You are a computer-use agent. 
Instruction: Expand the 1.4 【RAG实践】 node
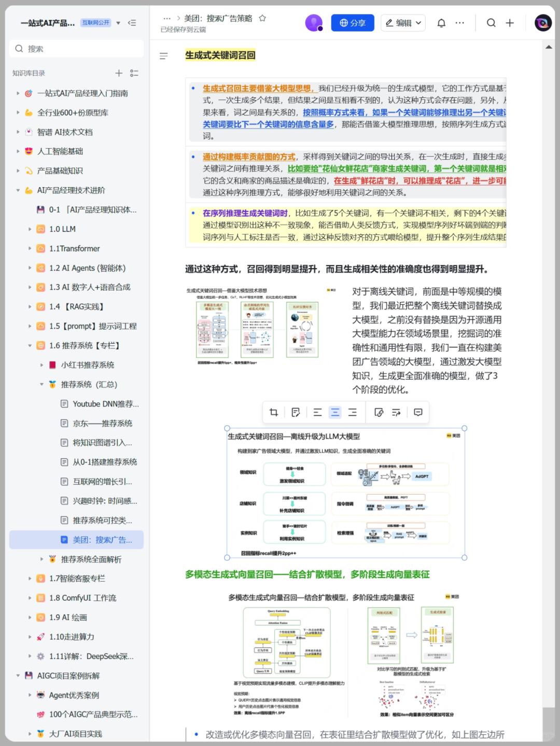coord(30,306)
